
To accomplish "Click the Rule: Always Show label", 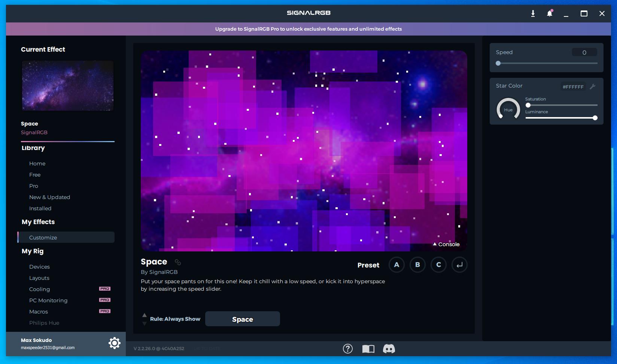I will (175, 319).
